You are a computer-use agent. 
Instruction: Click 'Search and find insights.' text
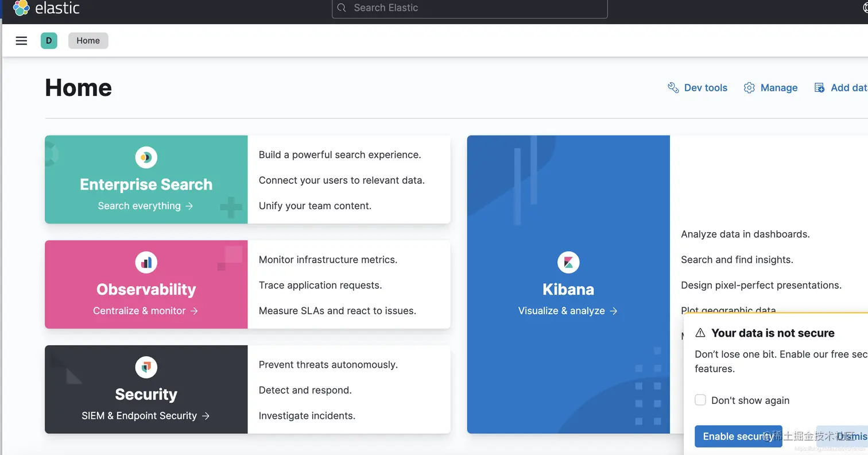737,260
